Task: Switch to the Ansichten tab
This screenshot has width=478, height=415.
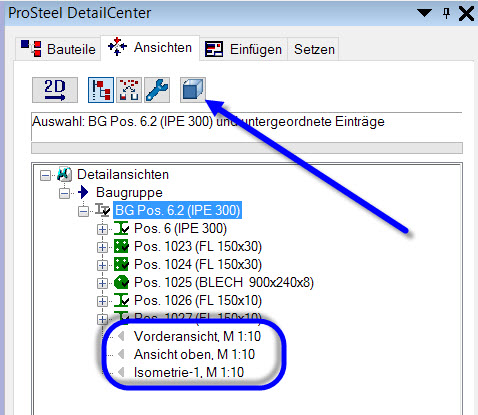Action: [x=150, y=48]
